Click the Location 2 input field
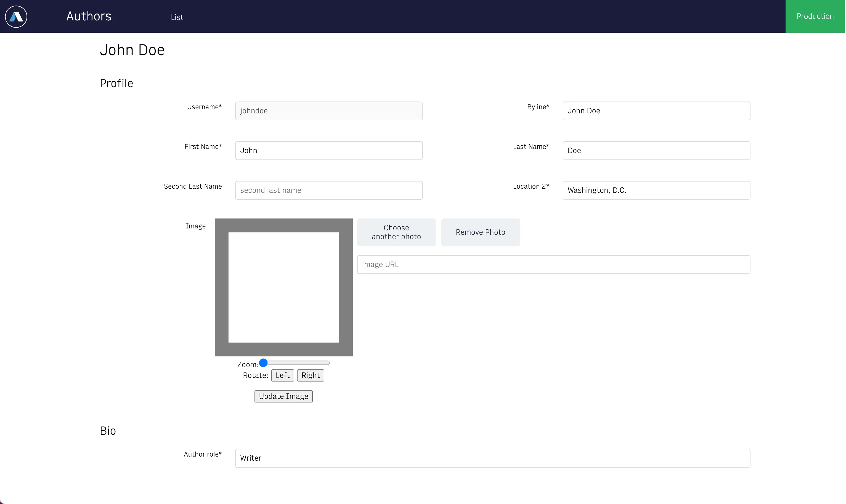846x504 pixels. click(656, 190)
